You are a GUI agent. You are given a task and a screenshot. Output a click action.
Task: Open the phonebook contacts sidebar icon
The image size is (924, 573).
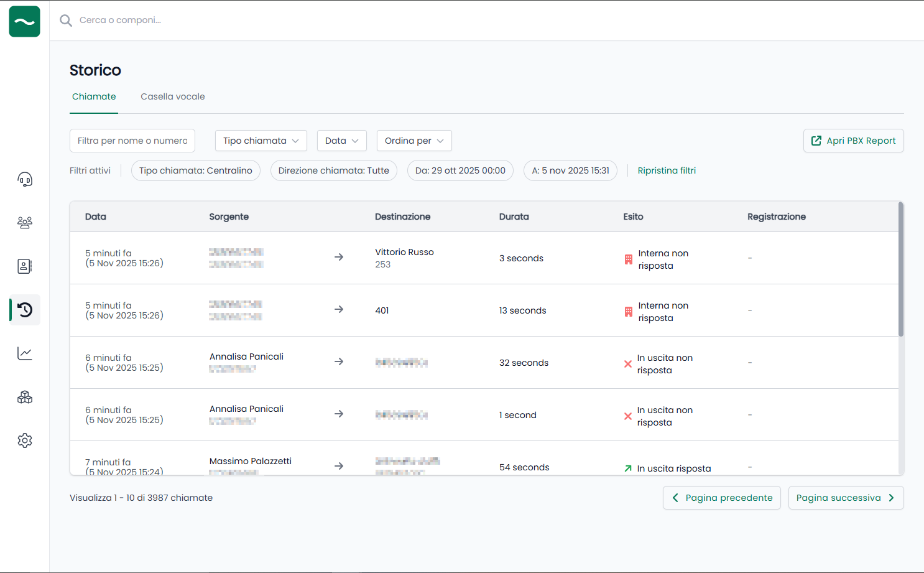click(25, 266)
